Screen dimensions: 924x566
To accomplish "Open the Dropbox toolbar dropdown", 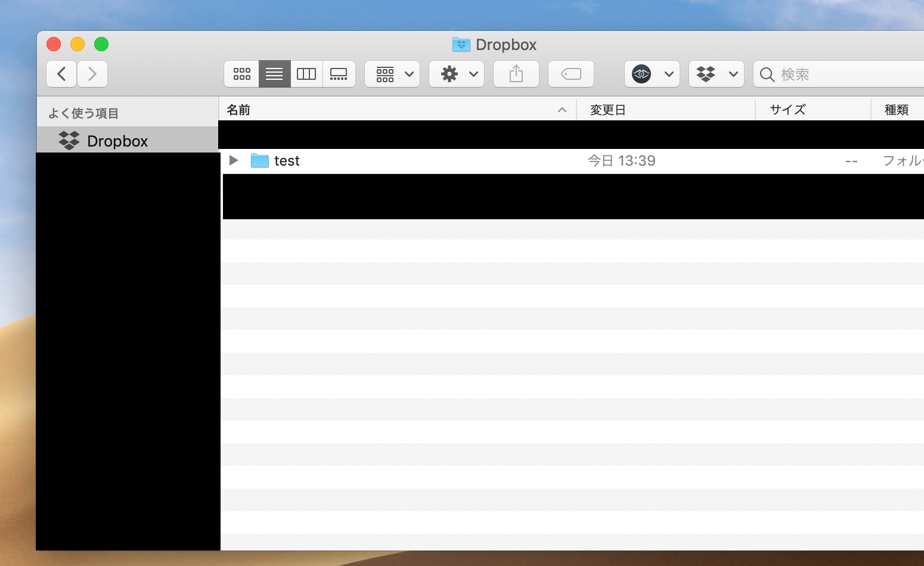I will coord(717,74).
